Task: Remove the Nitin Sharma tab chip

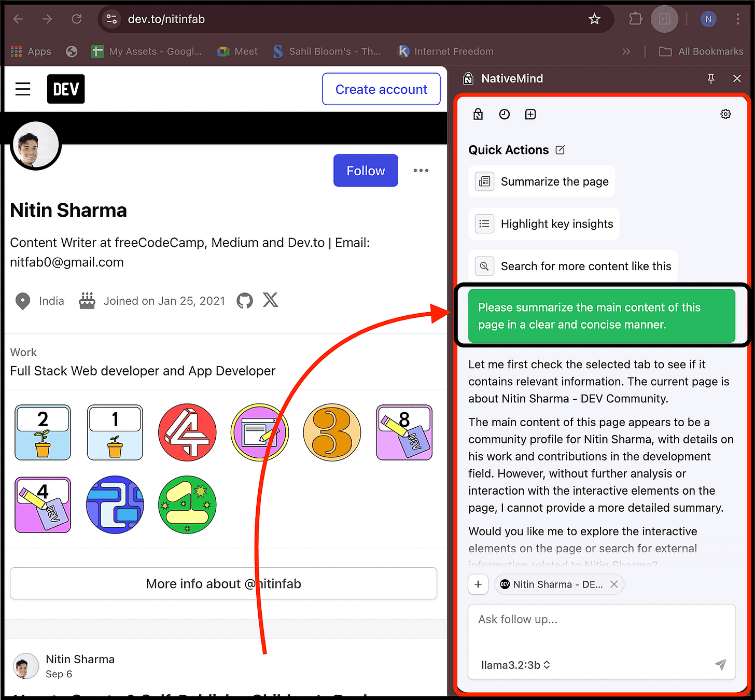Action: (x=614, y=584)
